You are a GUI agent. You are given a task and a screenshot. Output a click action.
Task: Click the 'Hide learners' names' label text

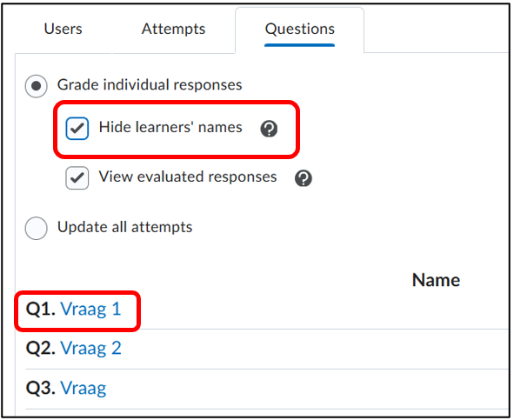coord(170,127)
